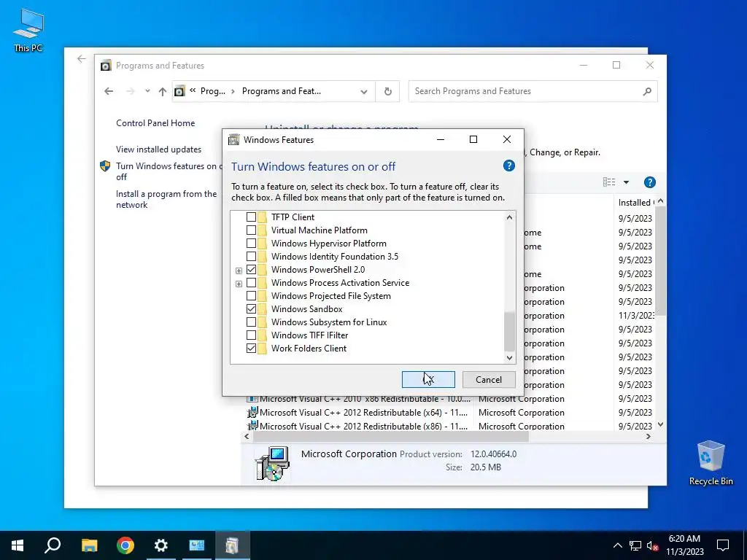This screenshot has height=560, width=747.
Task: Click the focused OK button in Windows Features
Action: click(428, 379)
